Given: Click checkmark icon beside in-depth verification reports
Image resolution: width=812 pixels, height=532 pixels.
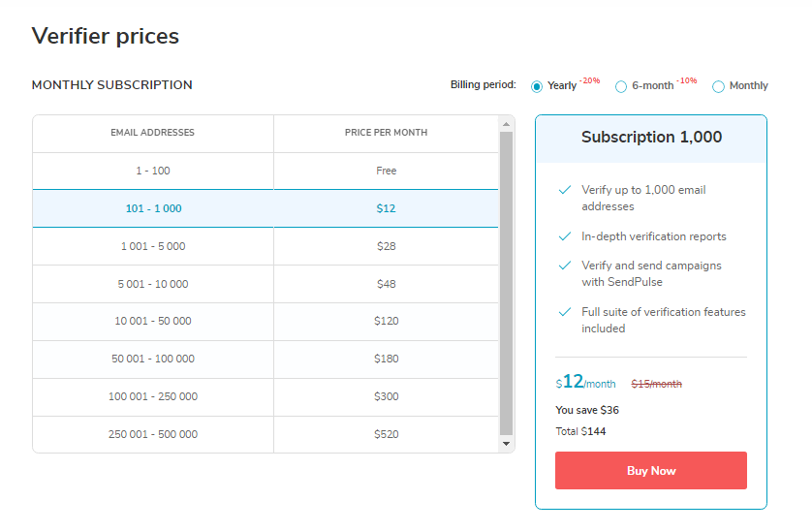Looking at the screenshot, I should (x=565, y=235).
